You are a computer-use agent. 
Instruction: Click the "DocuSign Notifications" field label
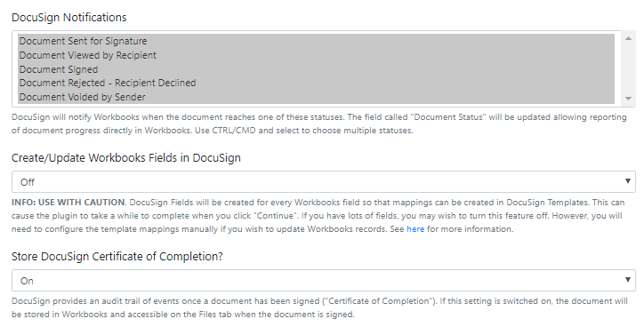[69, 17]
